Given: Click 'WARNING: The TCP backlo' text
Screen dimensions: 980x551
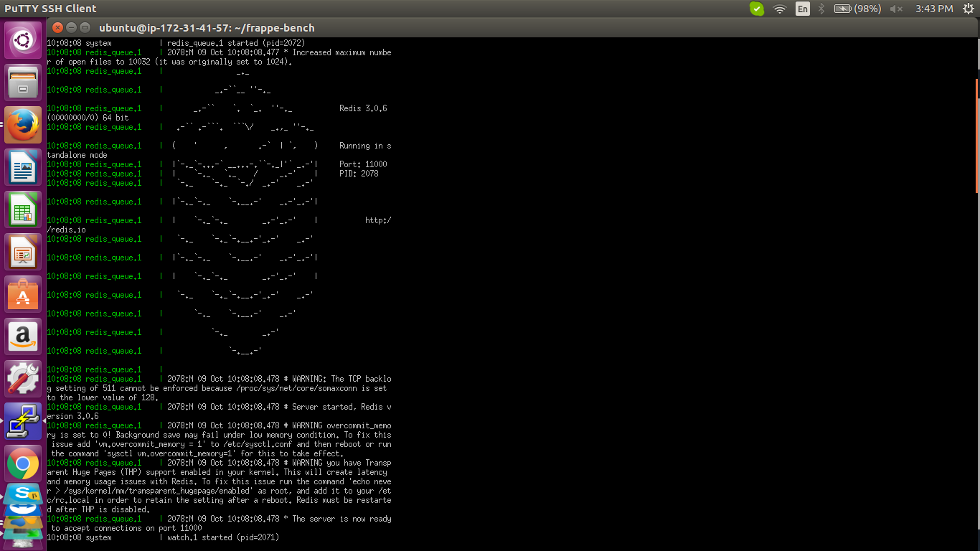Looking at the screenshot, I should (341, 379).
